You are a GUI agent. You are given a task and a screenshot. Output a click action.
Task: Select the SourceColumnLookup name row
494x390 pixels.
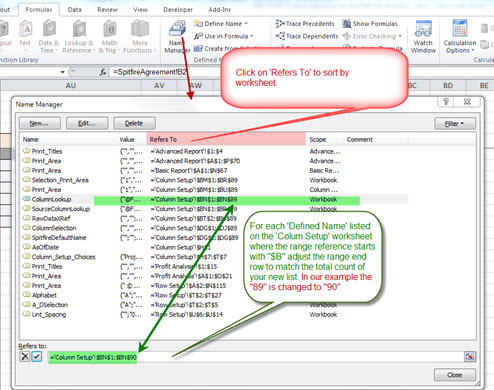click(x=213, y=209)
